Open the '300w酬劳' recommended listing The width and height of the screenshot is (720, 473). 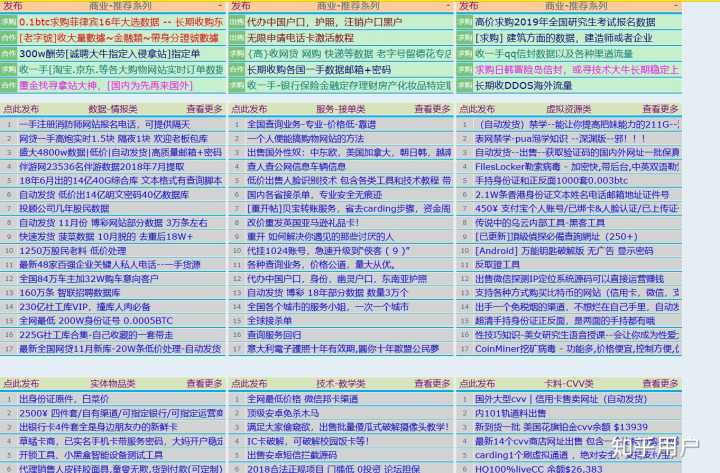coord(110,54)
